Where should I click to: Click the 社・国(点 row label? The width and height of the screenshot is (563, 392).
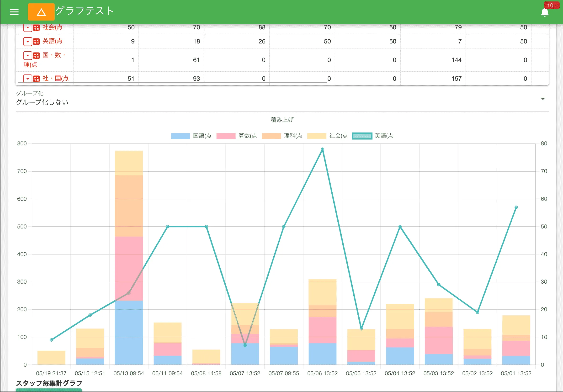click(55, 78)
